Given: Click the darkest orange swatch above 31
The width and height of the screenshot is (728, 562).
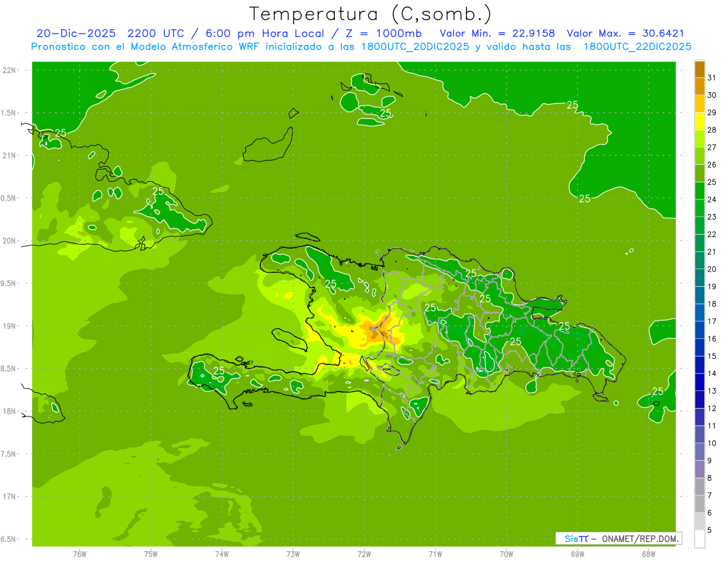Looking at the screenshot, I should (699, 69).
